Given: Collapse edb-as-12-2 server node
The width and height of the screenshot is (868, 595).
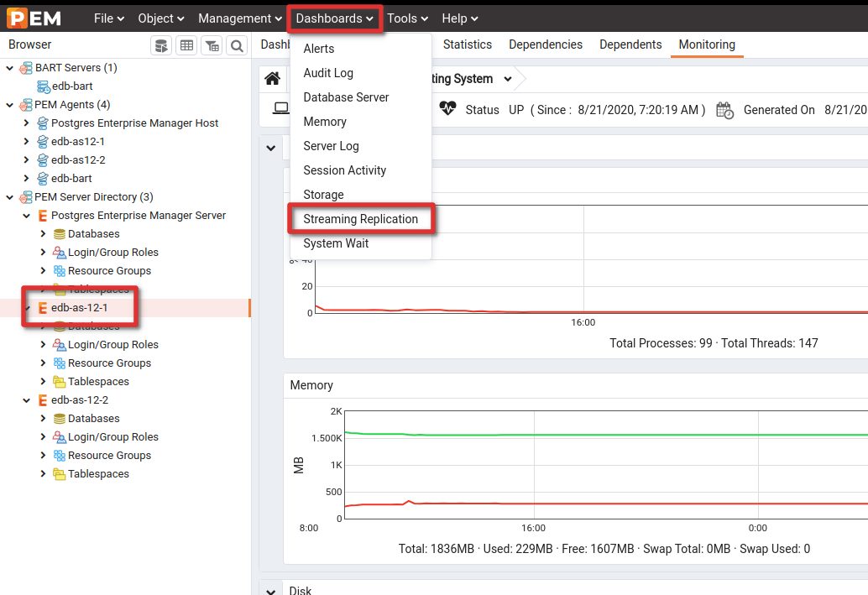Looking at the screenshot, I should click(26, 400).
